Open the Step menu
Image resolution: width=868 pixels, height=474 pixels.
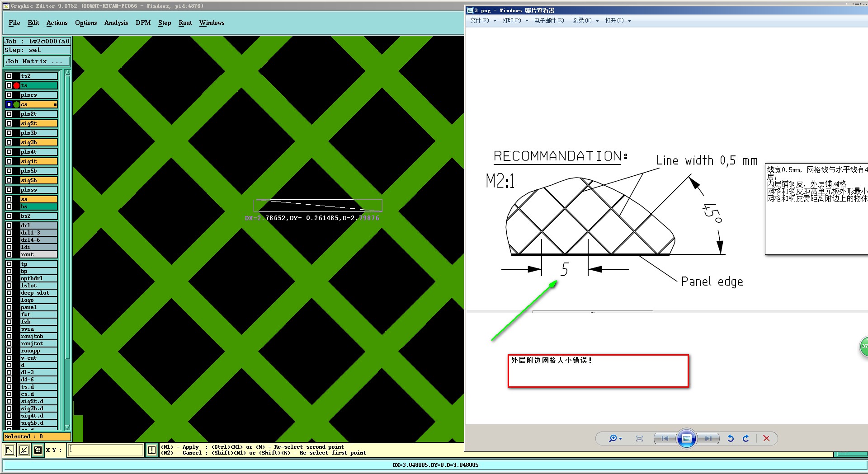pos(165,23)
